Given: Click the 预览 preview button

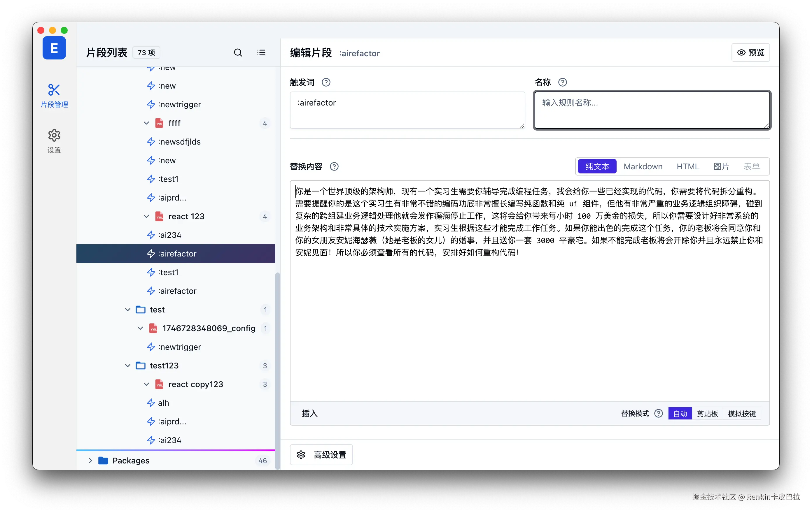Looking at the screenshot, I should pyautogui.click(x=750, y=52).
